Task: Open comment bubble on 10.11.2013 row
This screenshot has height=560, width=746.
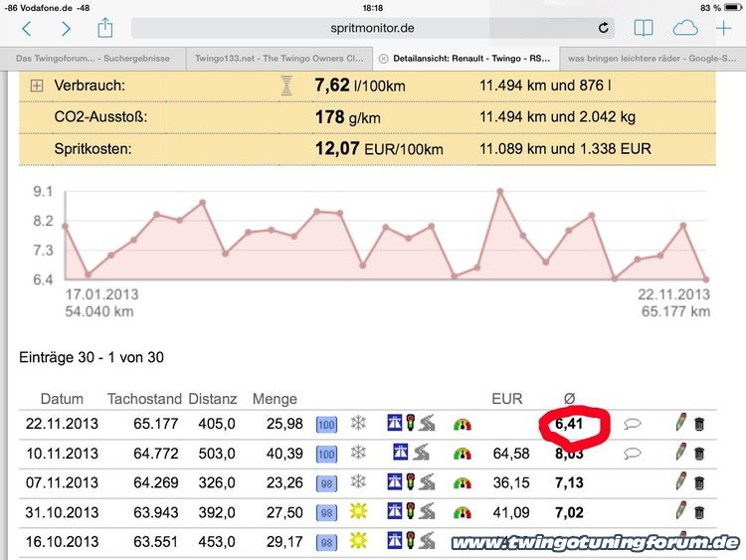Action: [x=633, y=454]
